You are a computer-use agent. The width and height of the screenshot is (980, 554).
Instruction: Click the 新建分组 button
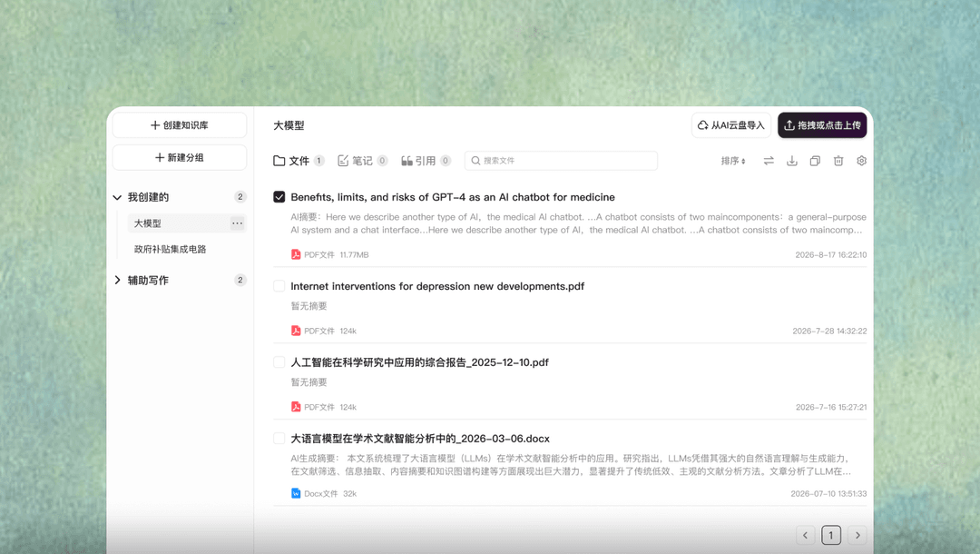click(x=180, y=157)
